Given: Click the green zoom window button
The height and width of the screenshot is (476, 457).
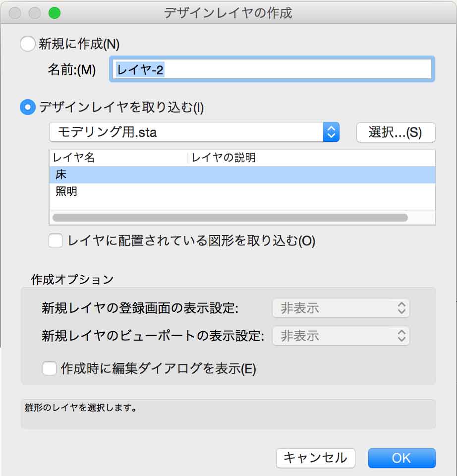Looking at the screenshot, I should click(55, 13).
